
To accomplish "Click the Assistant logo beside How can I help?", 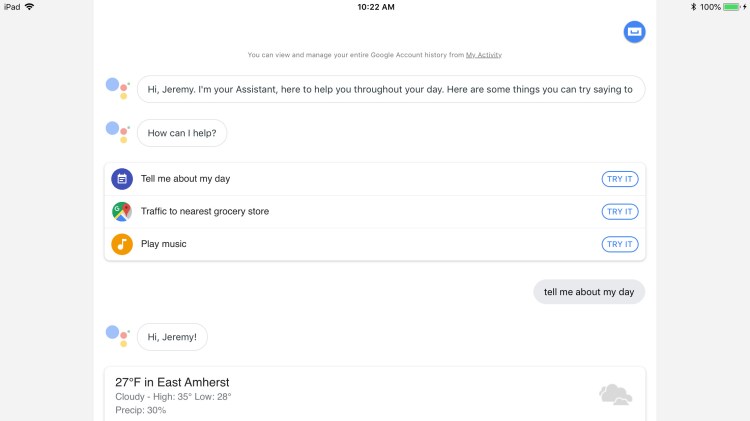I will click(x=118, y=132).
